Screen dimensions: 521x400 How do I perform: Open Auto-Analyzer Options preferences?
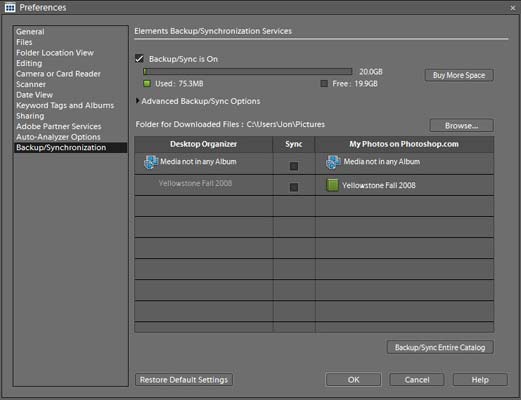coord(58,137)
